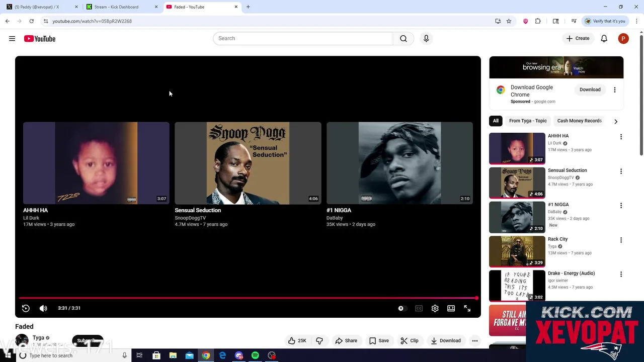Open ad options menu for Chrome ad
This screenshot has height=362, width=644.
[614, 90]
